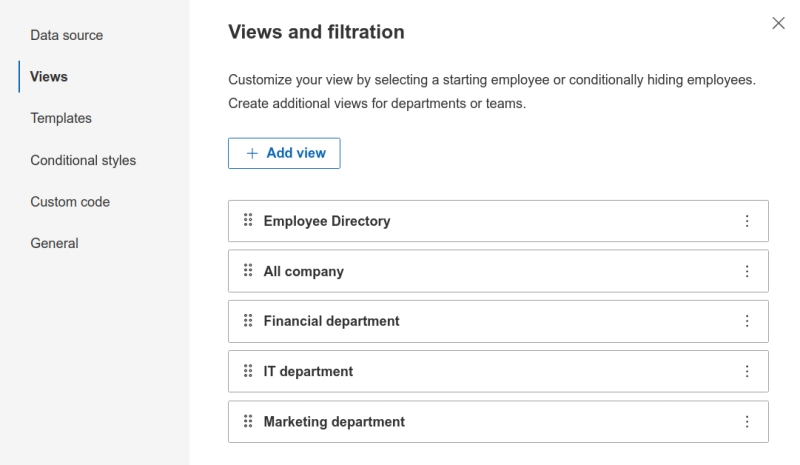
Task: Select the Employee Directory view name
Action: pyautogui.click(x=327, y=221)
